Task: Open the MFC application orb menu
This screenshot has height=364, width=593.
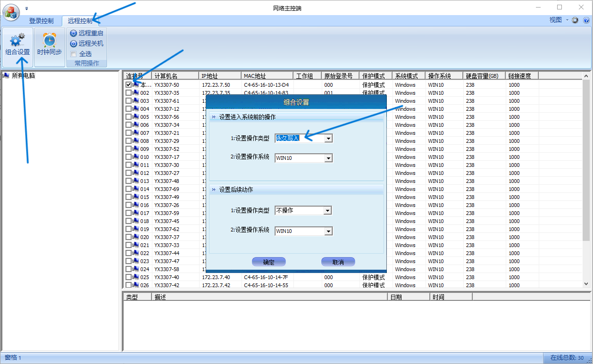Action: tap(11, 12)
